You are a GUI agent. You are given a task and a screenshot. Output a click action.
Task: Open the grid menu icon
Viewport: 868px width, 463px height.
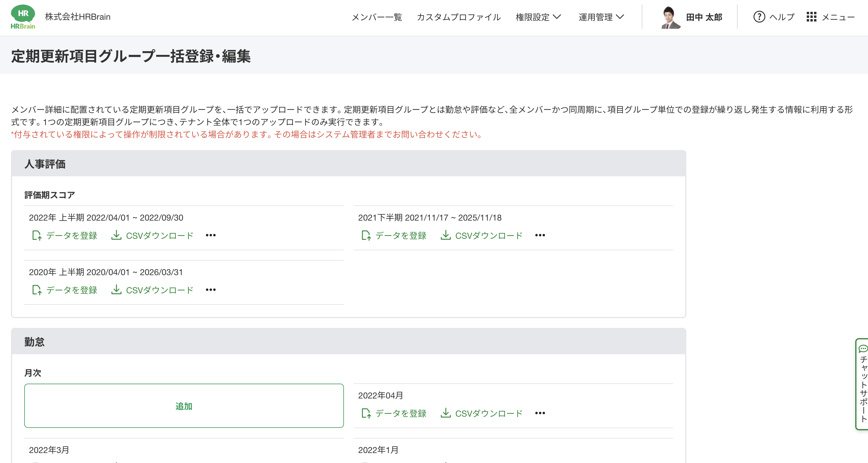click(811, 17)
